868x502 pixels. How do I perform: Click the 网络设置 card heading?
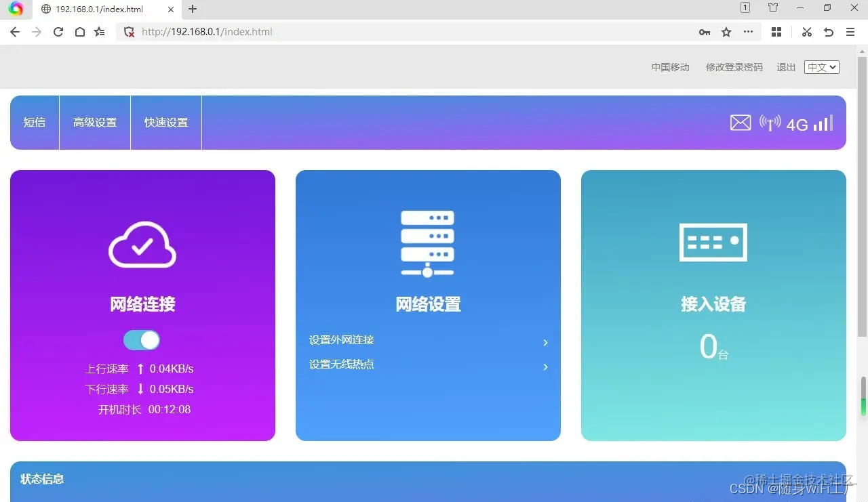click(x=428, y=304)
